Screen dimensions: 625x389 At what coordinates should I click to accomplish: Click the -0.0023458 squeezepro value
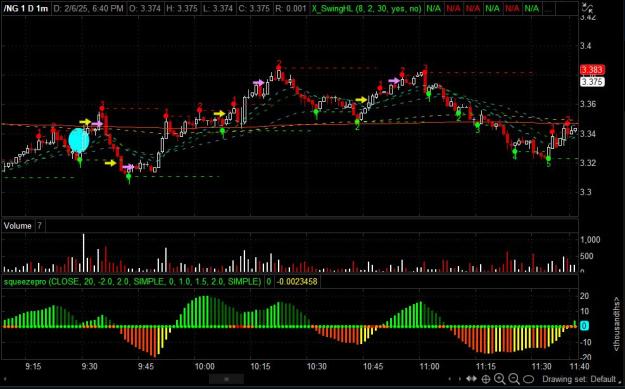pos(297,282)
